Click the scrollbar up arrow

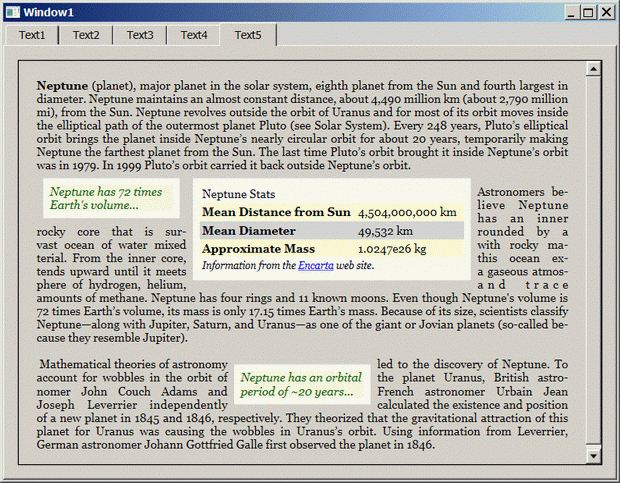(593, 70)
